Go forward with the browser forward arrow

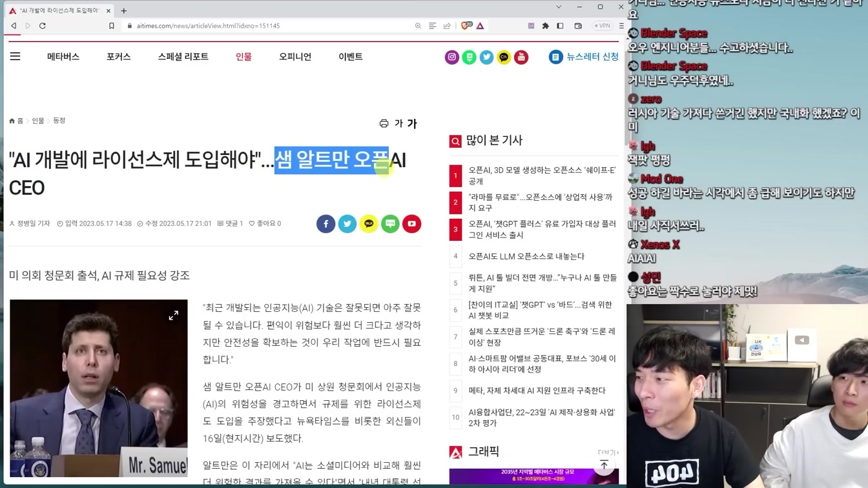pyautogui.click(x=28, y=26)
